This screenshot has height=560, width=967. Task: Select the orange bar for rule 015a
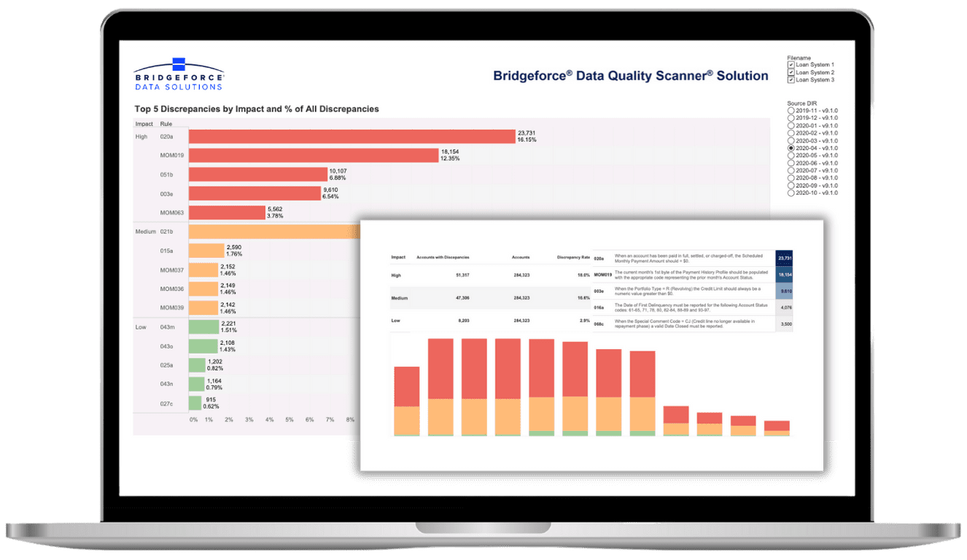206,251
